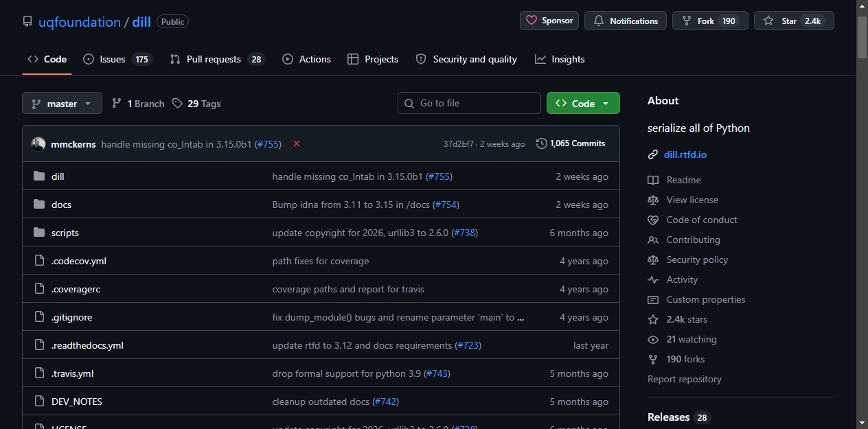The width and height of the screenshot is (868, 429).
Task: Expand the green Code dropdown button
Action: coord(583,103)
